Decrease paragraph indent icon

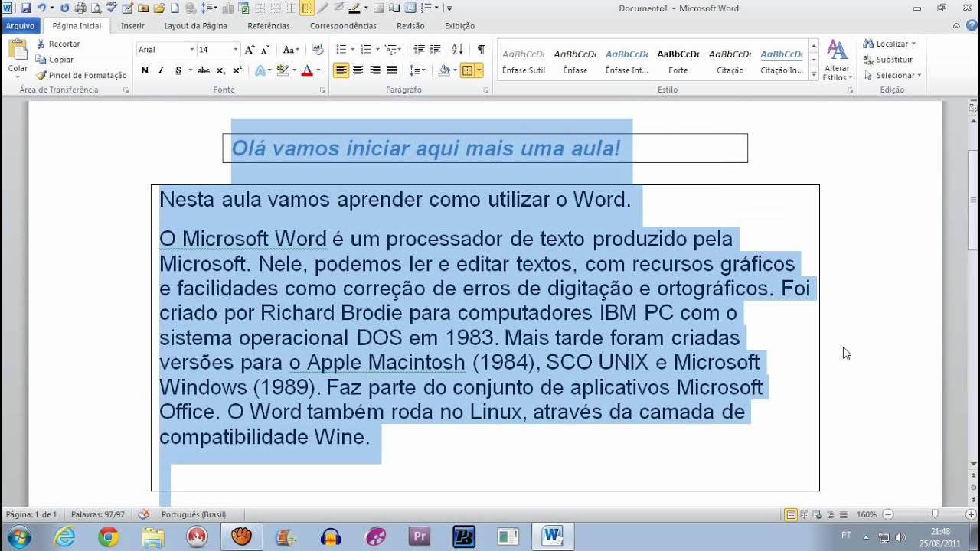click(x=419, y=50)
